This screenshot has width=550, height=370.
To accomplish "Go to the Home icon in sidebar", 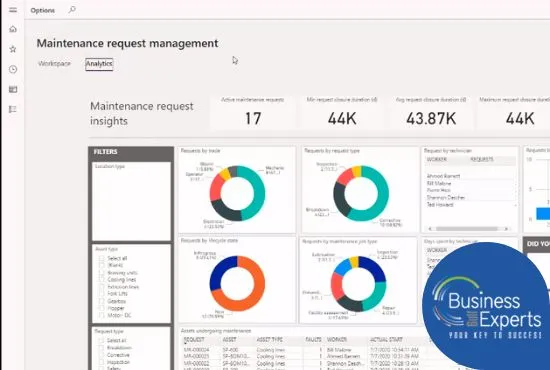I will click(x=13, y=29).
